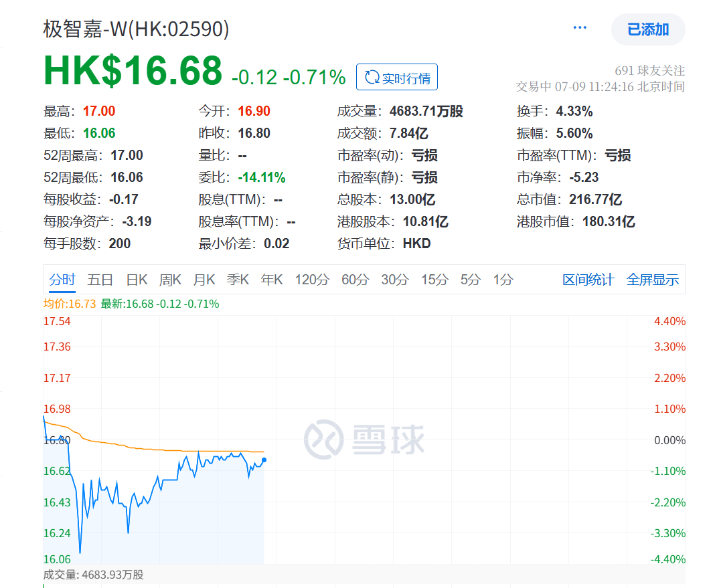
Task: Click the 振幅 value 5.60%
Action: [x=574, y=133]
